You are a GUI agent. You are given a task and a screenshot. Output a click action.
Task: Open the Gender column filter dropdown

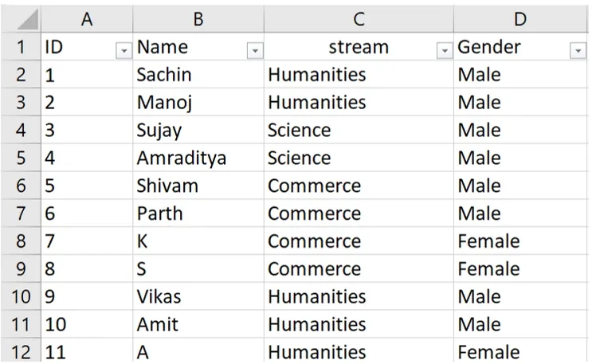click(x=578, y=50)
